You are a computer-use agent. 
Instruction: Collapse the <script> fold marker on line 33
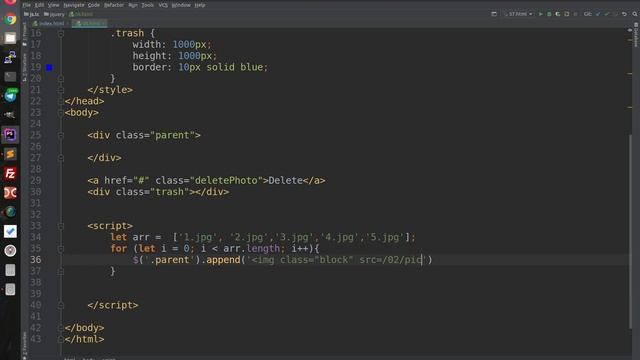pos(61,226)
